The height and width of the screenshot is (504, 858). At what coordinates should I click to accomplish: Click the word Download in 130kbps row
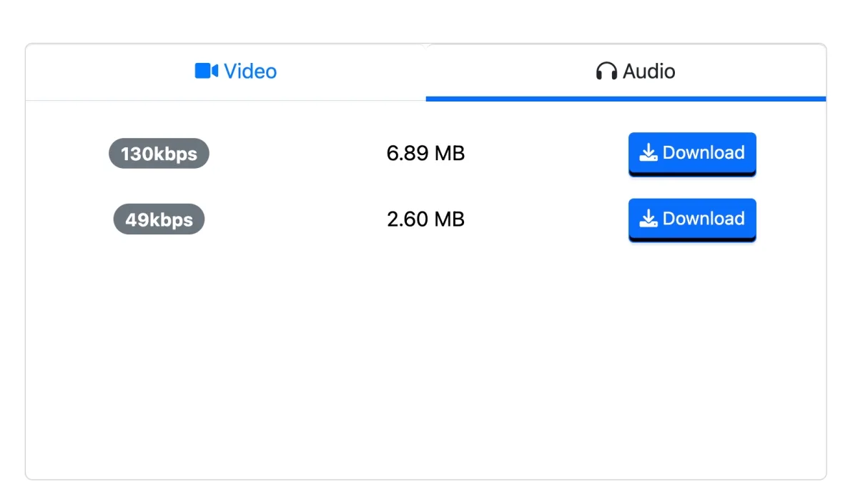(x=704, y=153)
